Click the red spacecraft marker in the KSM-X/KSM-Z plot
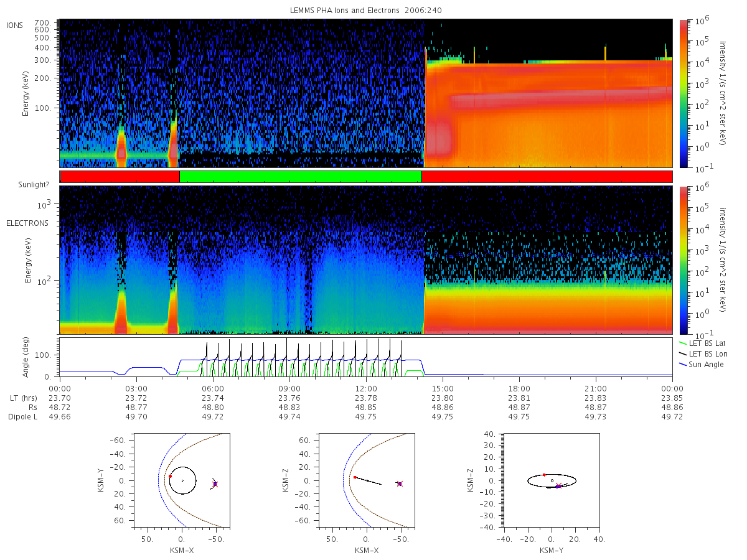 coord(355,477)
